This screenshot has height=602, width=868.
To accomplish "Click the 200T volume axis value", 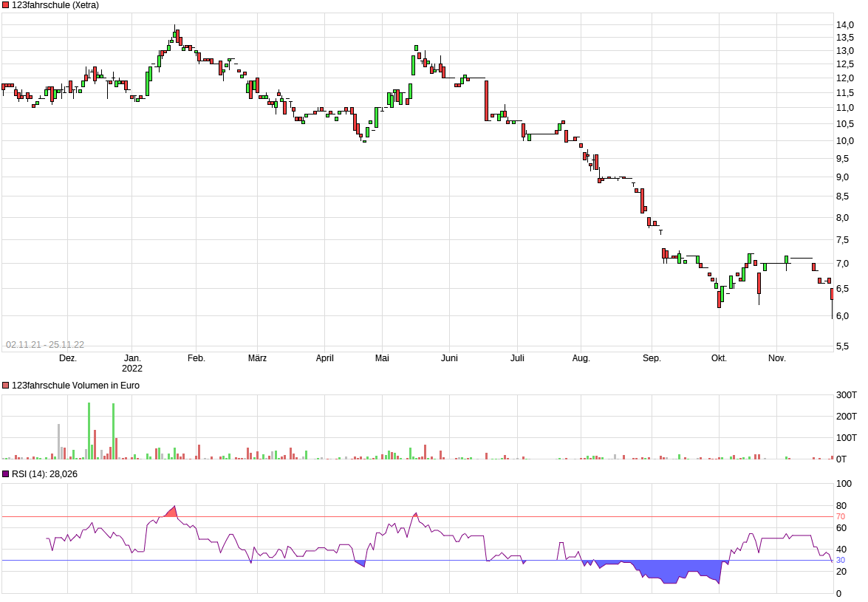I will [847, 416].
